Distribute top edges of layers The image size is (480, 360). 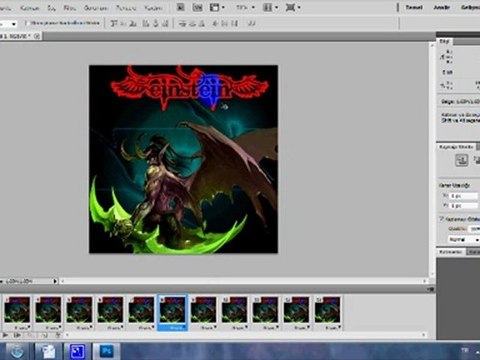[182, 23]
